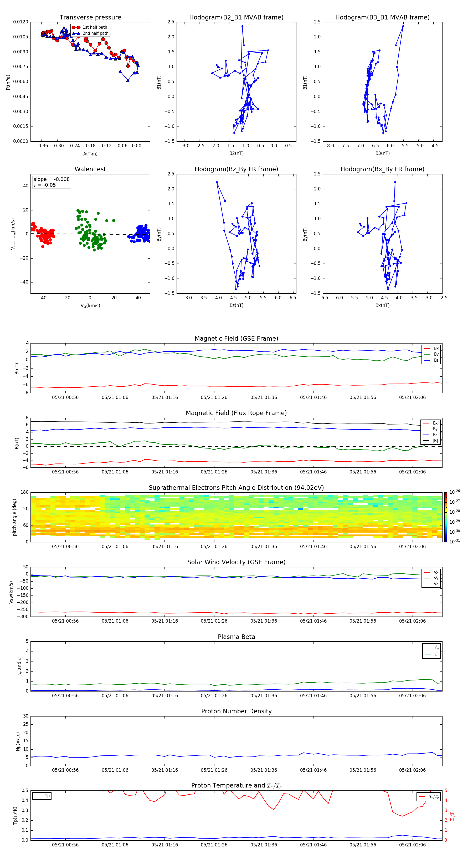Click the 'Transverse pressure' plot title
The image size is (473, 868).
(90, 18)
